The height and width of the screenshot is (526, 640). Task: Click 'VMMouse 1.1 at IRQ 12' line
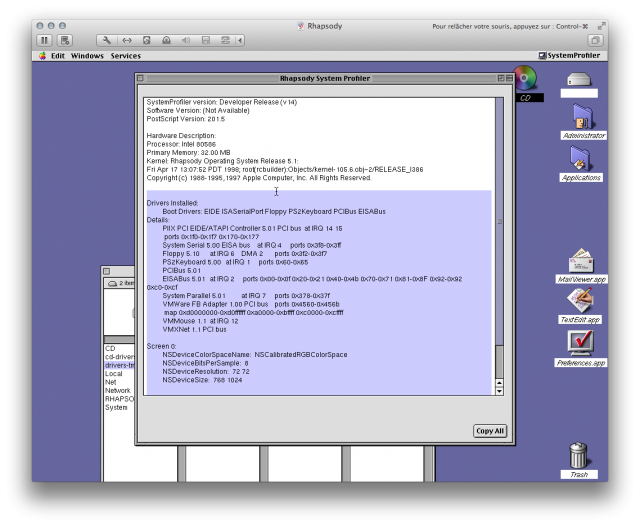(200, 321)
